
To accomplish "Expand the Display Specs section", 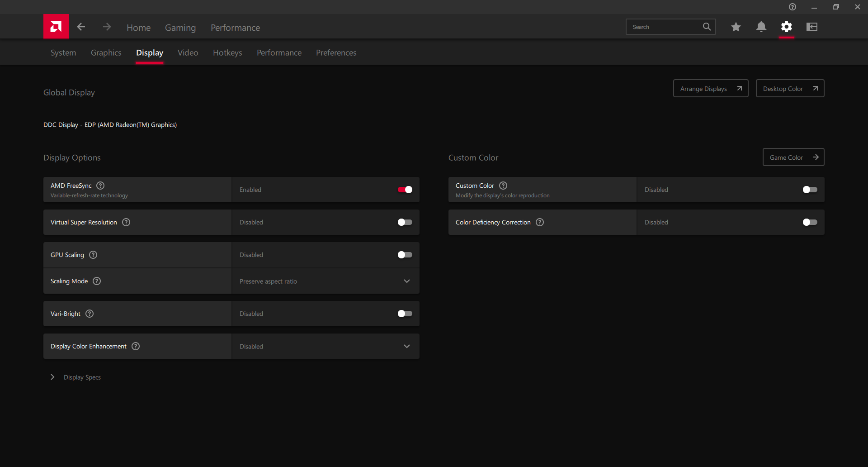I will (x=53, y=377).
